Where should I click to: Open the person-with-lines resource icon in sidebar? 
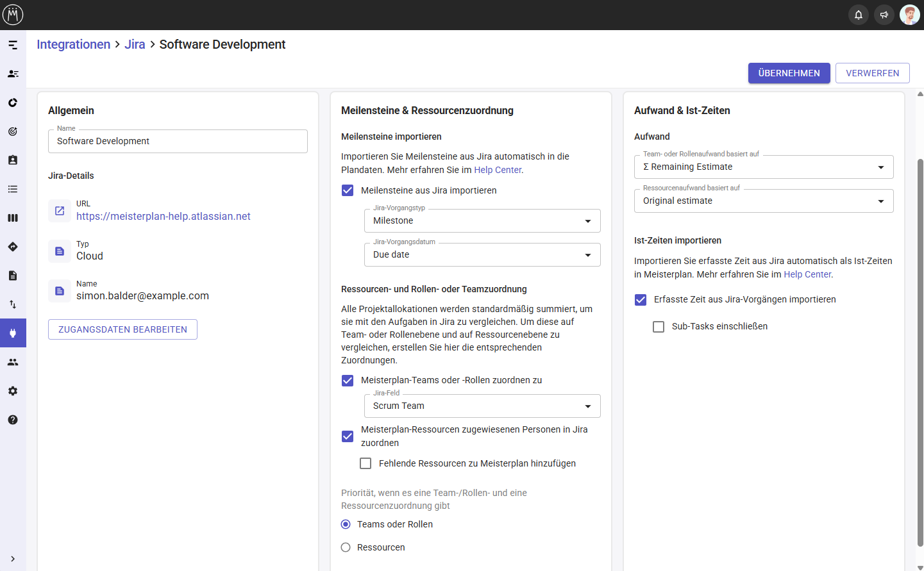pyautogui.click(x=13, y=74)
